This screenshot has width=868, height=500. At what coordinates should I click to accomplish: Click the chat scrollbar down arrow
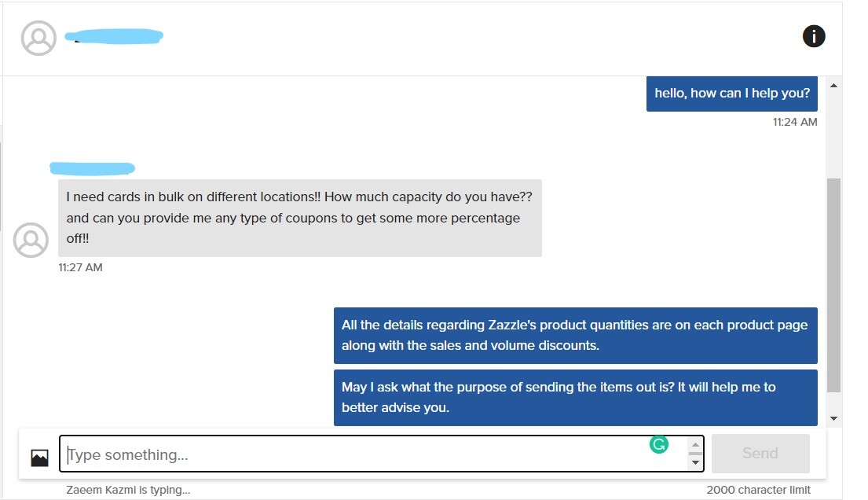click(833, 418)
